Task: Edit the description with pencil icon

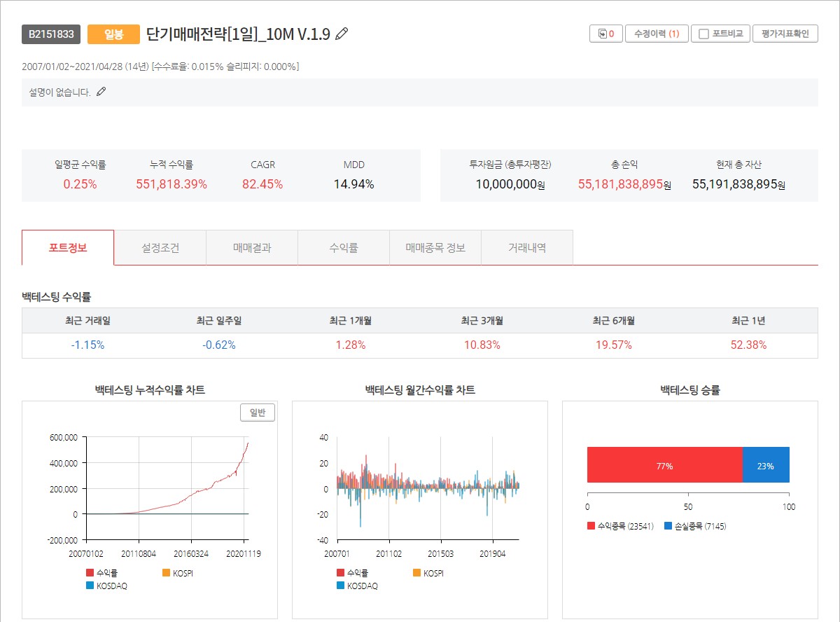Action: tap(101, 92)
